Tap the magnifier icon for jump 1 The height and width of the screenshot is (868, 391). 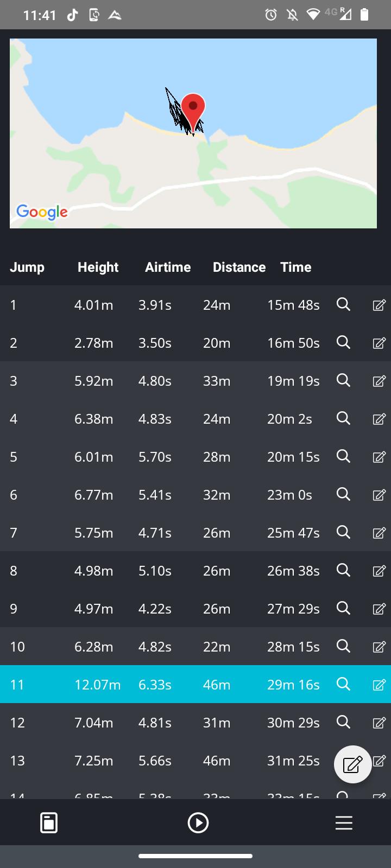(343, 304)
